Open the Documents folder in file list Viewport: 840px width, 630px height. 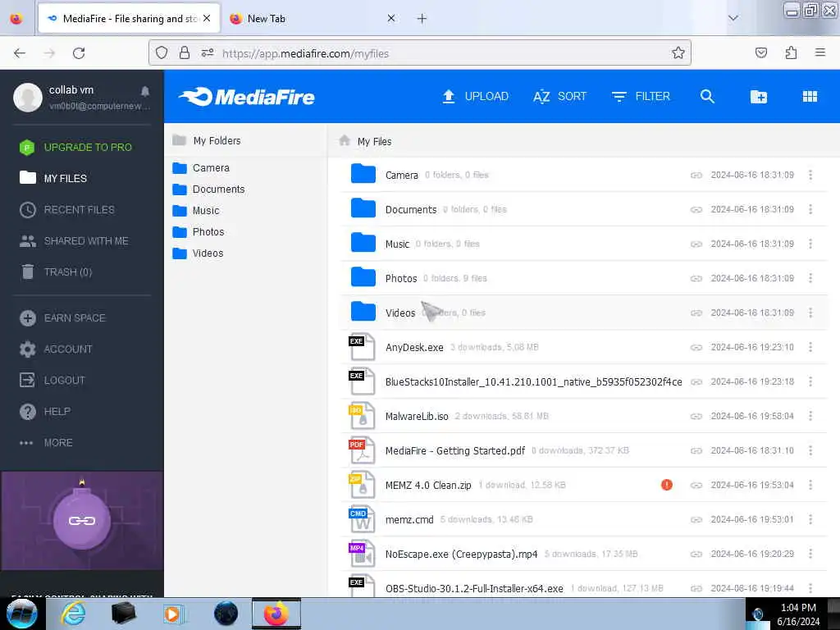tap(411, 209)
